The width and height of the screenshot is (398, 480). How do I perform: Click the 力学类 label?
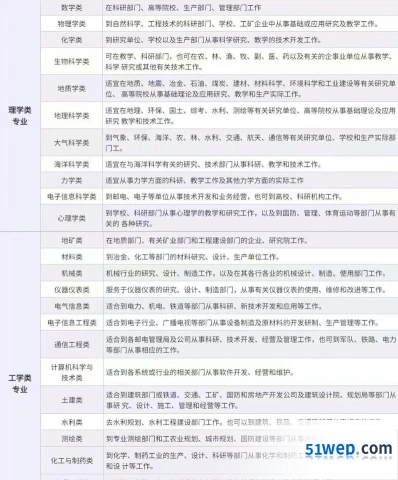(x=72, y=181)
